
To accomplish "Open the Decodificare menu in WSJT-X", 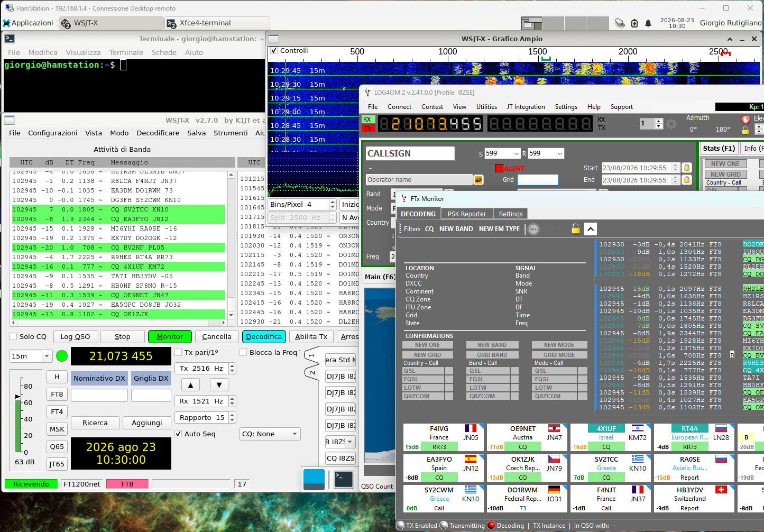I will [158, 133].
